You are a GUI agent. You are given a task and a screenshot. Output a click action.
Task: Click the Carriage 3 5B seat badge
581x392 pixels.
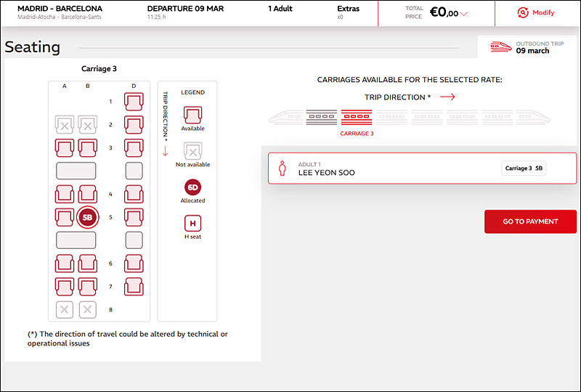click(524, 168)
